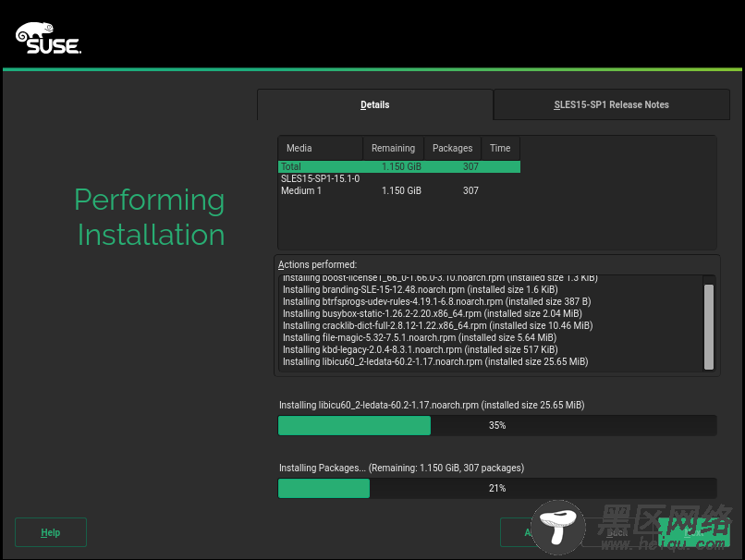Image resolution: width=745 pixels, height=560 pixels.
Task: Click the libicu60_2-ledata line in the Actions log
Action: pos(435,361)
